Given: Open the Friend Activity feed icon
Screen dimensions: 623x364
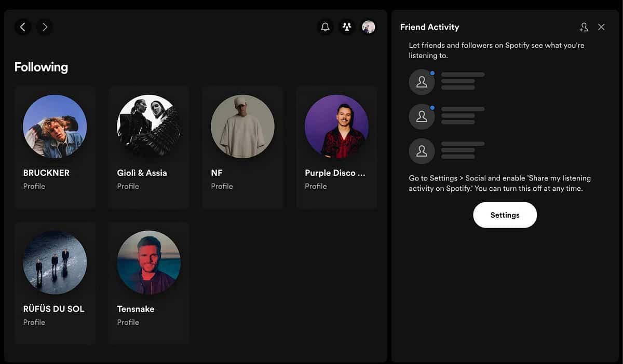Looking at the screenshot, I should tap(347, 27).
